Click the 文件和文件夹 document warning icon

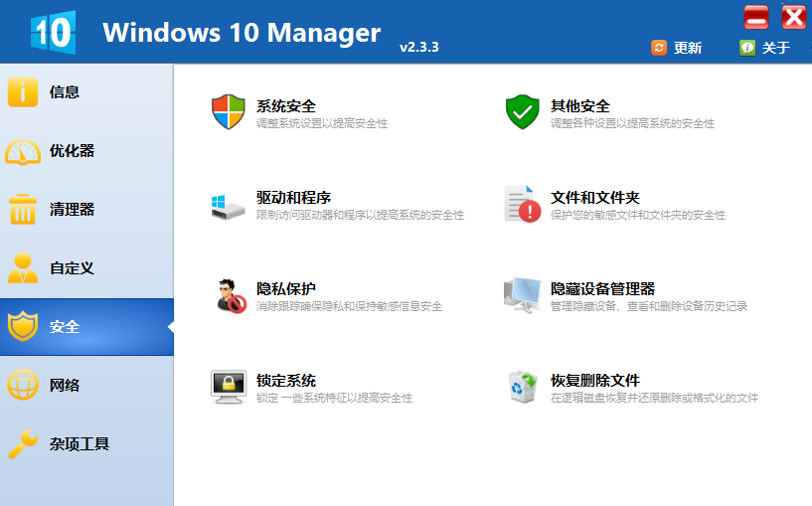coord(522,204)
